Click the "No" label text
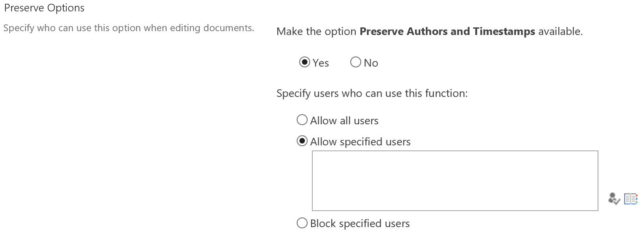The image size is (644, 233). coord(371,63)
